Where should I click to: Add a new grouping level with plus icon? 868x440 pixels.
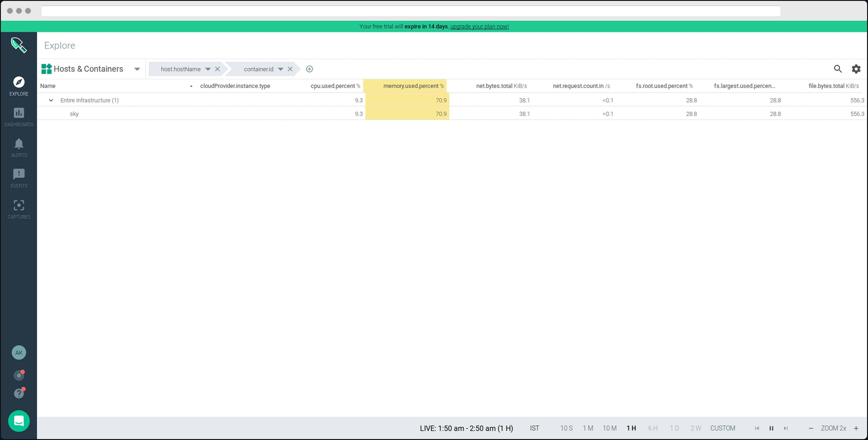pyautogui.click(x=309, y=69)
